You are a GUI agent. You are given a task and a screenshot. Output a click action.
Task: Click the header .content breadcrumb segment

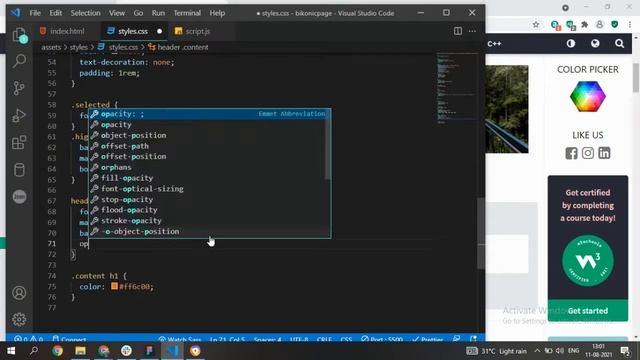182,47
